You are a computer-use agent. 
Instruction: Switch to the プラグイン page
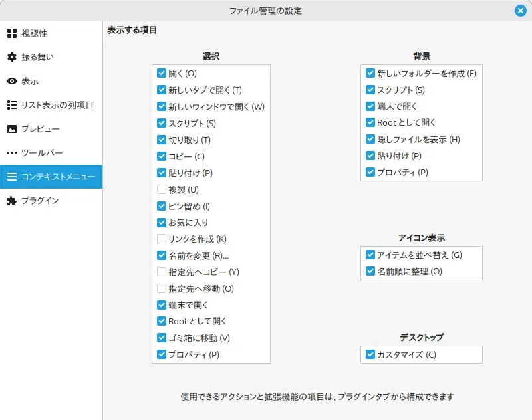tap(51, 201)
